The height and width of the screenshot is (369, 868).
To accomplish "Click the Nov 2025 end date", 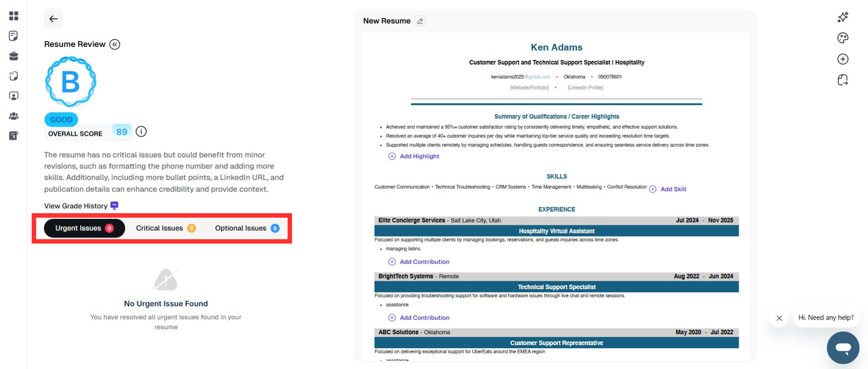I will (720, 220).
